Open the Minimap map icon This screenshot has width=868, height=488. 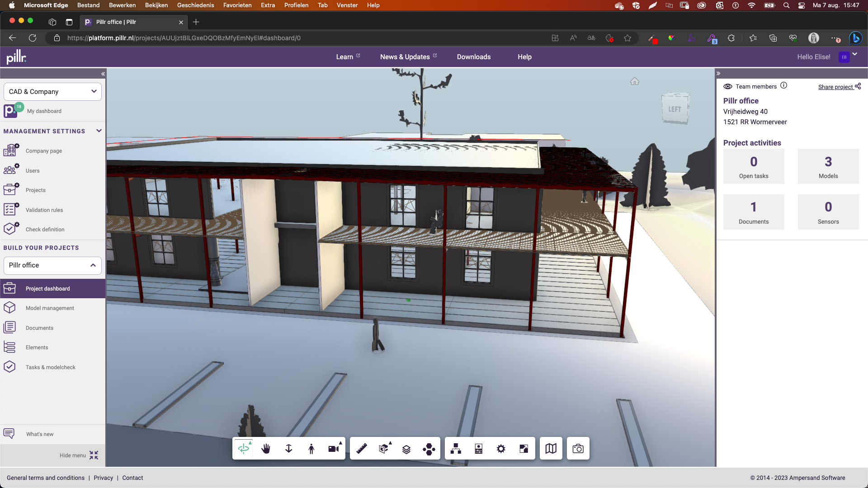click(551, 448)
